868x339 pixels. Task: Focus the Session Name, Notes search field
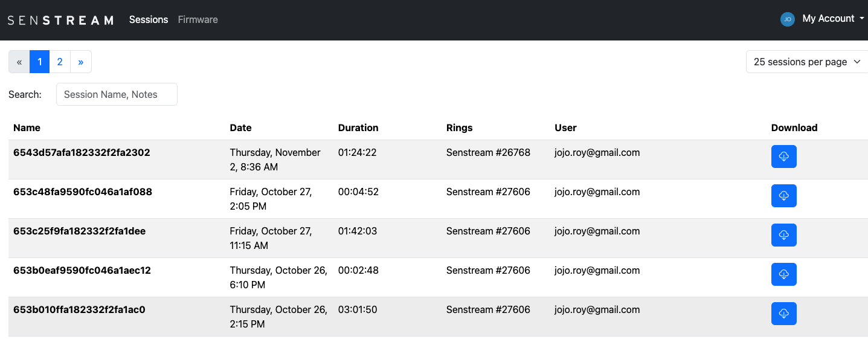(117, 94)
